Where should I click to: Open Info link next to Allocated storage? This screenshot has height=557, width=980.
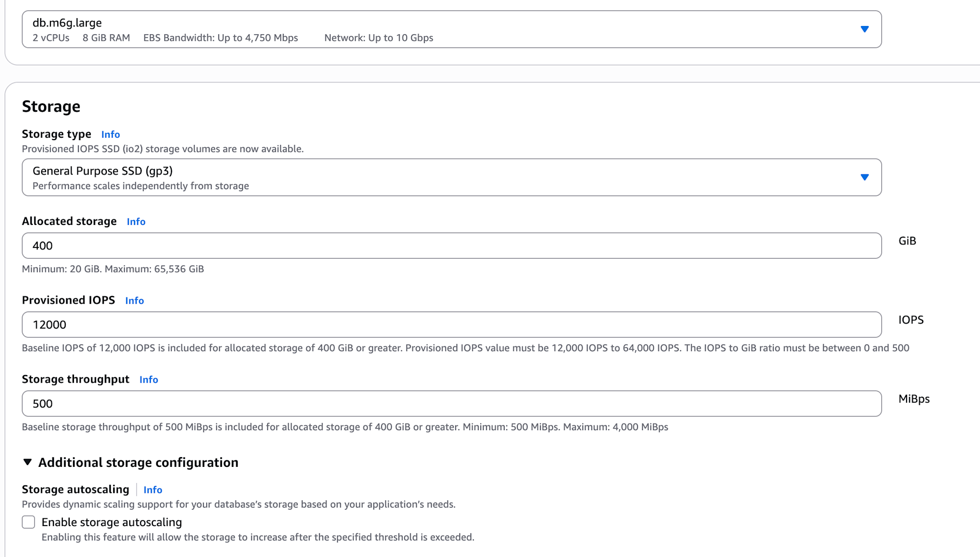click(x=136, y=221)
